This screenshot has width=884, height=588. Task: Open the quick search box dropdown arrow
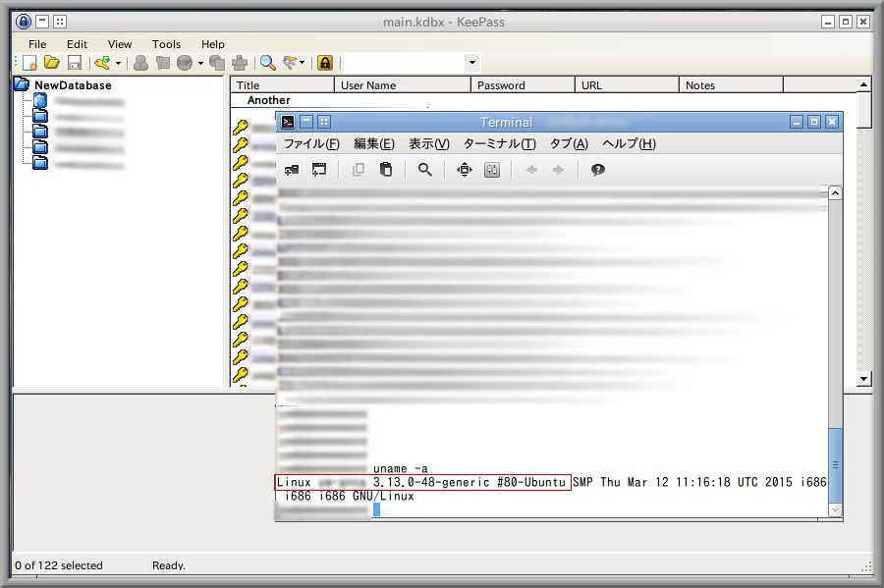coord(472,63)
